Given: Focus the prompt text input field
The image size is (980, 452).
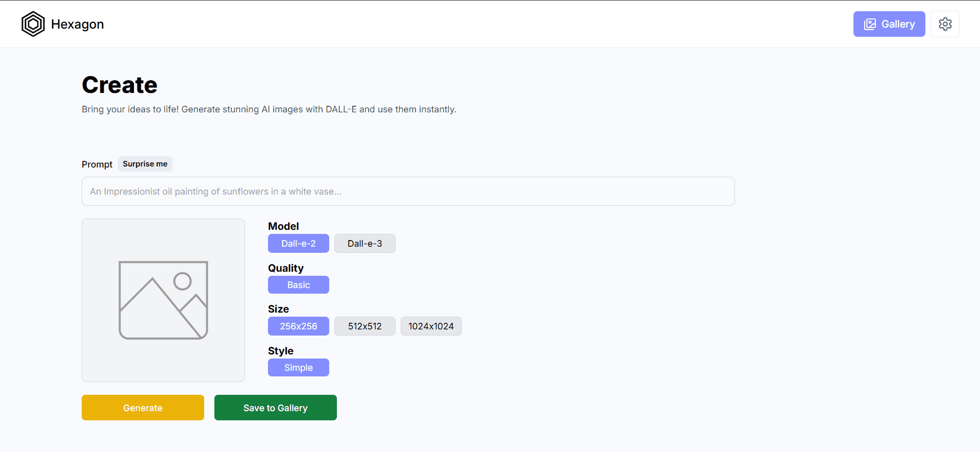Looking at the screenshot, I should (408, 192).
